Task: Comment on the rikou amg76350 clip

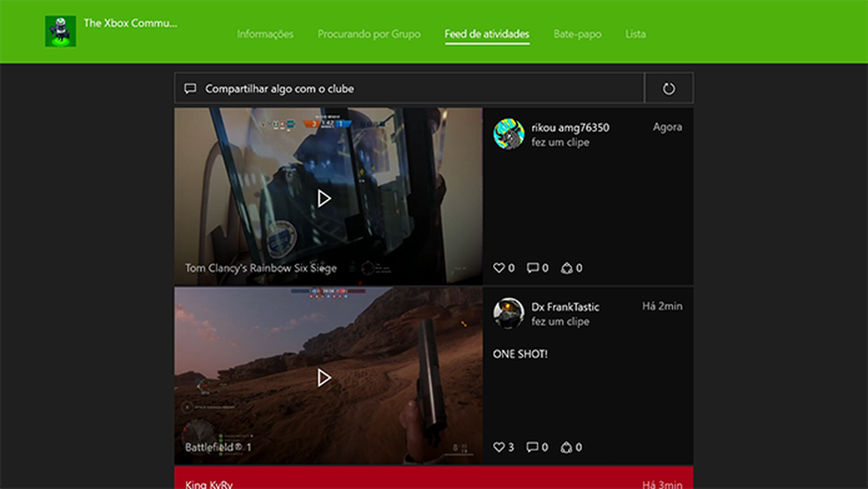Action: (533, 268)
